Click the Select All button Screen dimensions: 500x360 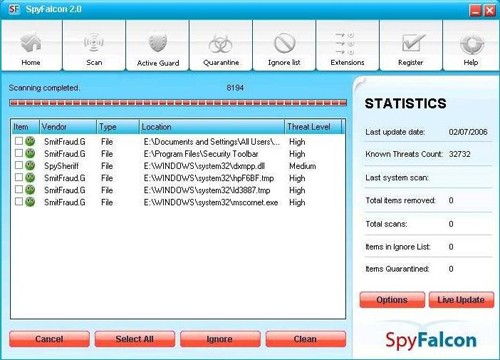pyautogui.click(x=135, y=339)
